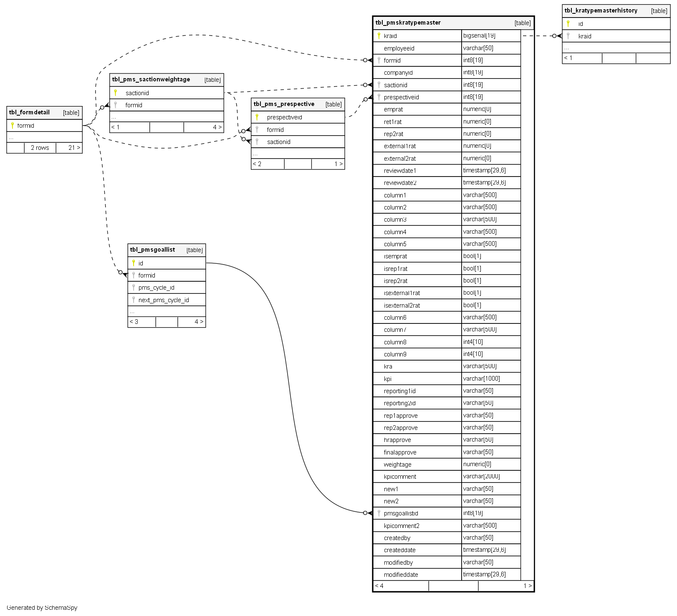Click the 'Generated by SchemaSpy' footer text

[42, 608]
